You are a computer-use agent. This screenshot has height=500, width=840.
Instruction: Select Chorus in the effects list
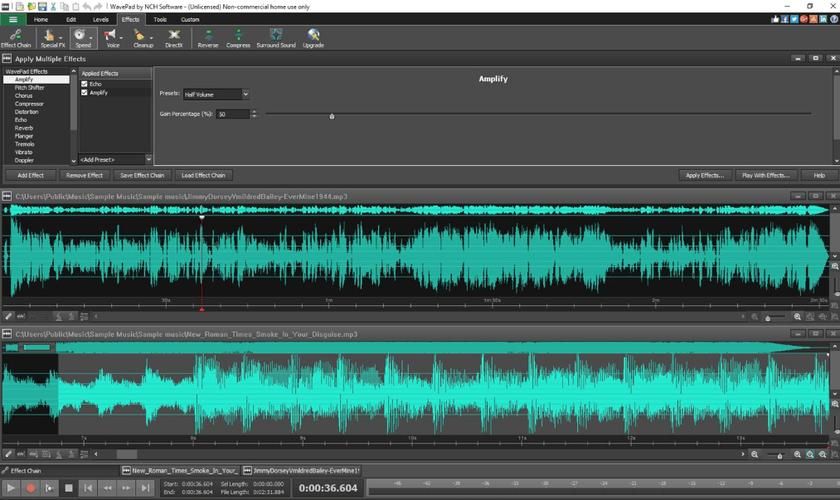[x=24, y=95]
